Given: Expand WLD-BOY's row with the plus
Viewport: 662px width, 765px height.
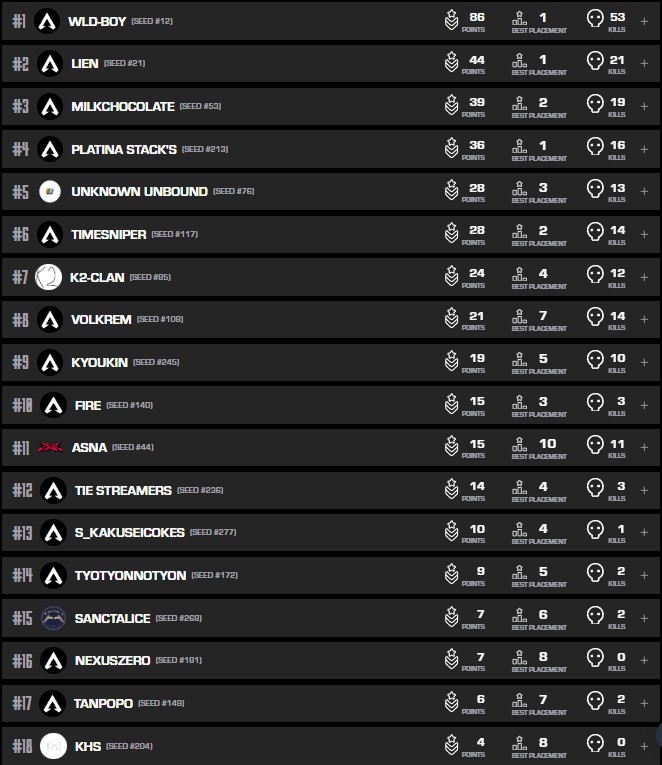Looking at the screenshot, I should pos(644,21).
